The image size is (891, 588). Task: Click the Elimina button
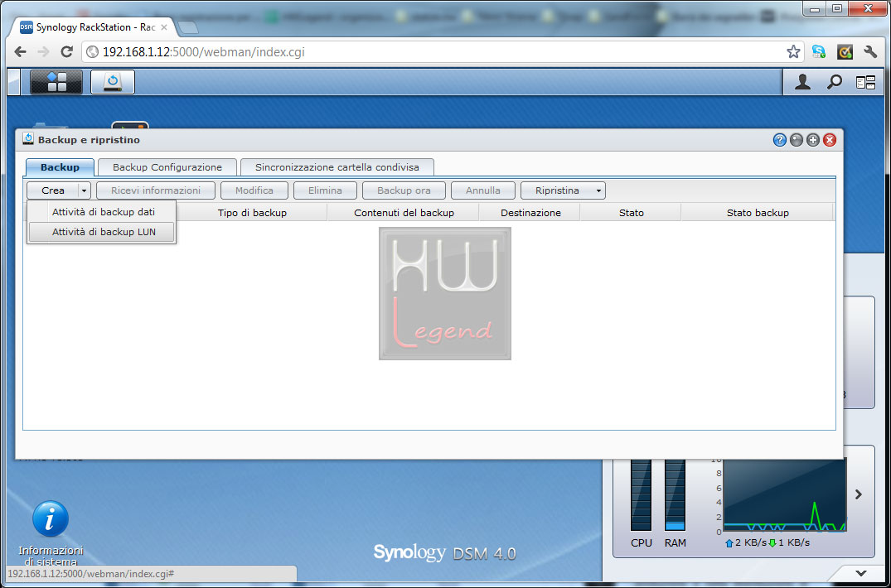325,190
